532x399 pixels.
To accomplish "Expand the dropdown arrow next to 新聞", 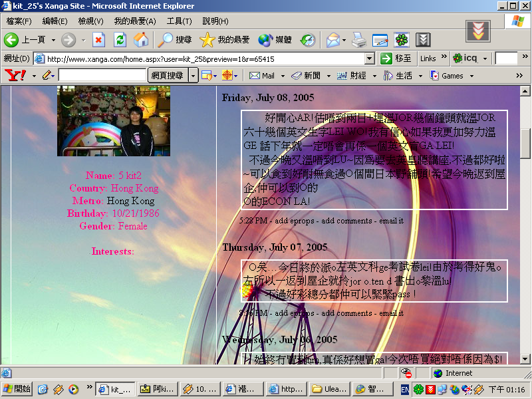I will coord(329,76).
